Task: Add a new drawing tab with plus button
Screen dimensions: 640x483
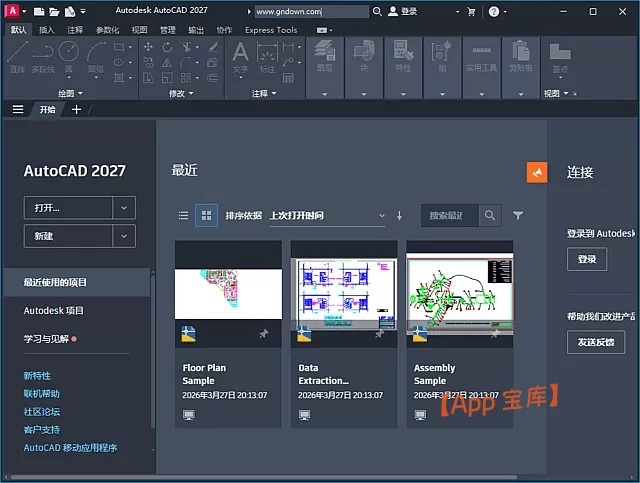Action: tap(76, 109)
